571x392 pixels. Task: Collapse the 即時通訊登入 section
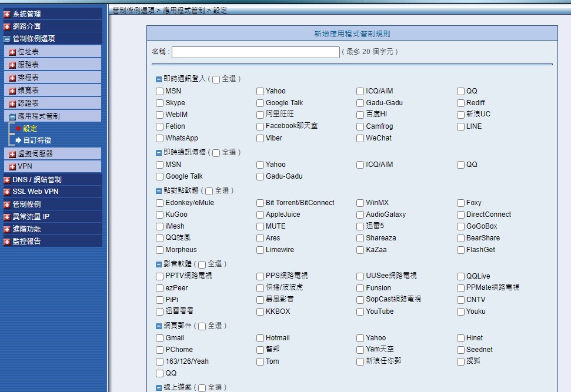159,79
